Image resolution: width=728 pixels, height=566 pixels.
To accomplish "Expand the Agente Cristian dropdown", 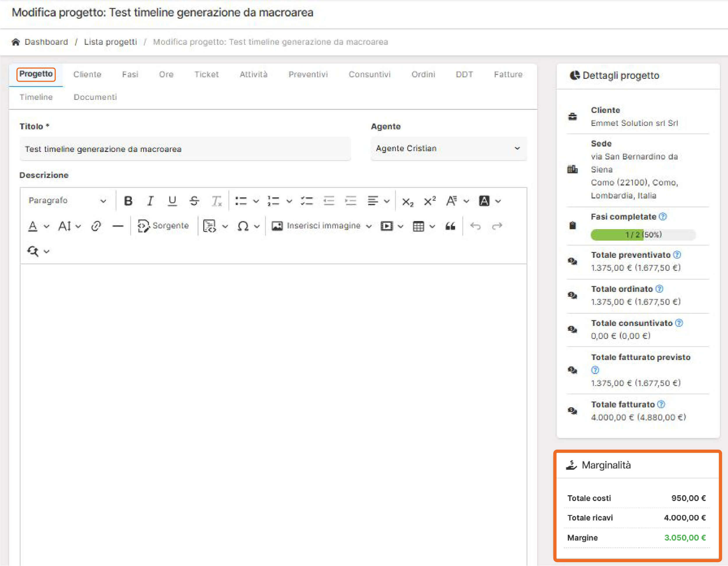I will click(448, 148).
